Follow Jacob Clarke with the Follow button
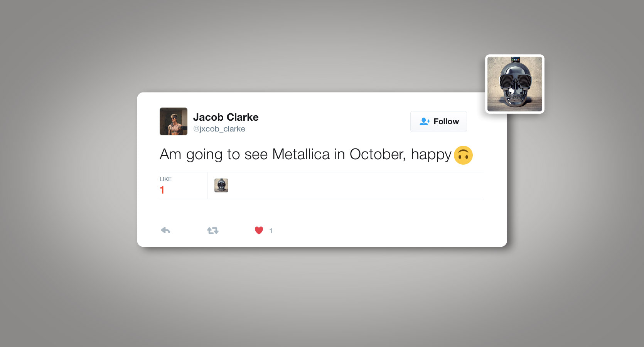 click(x=438, y=121)
